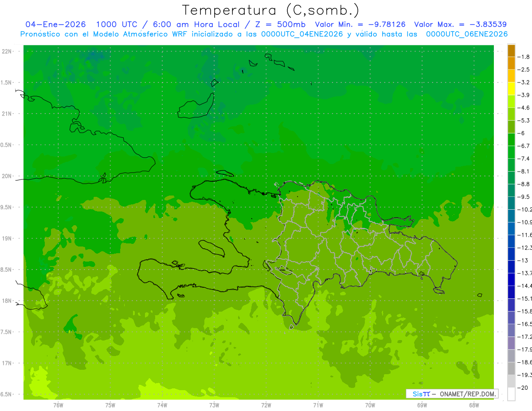Viewport: 532px width, 411px height.
Task: Click the 'Temperatura (C,somb.)' map title
Action: (271, 10)
